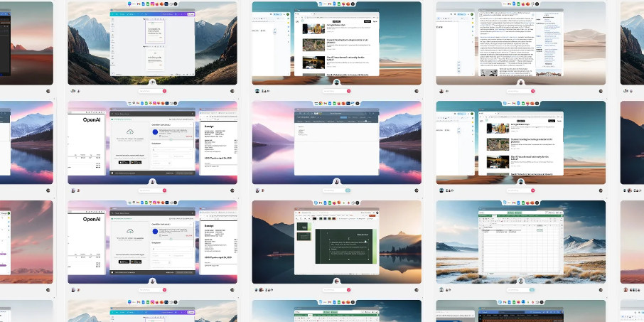The height and width of the screenshot is (322, 644).
Task: Click the dark circle icon below the Canva card
Action: coord(232,91)
